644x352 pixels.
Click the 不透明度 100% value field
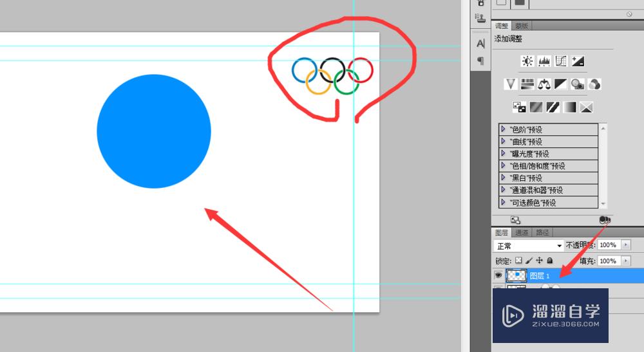(609, 245)
